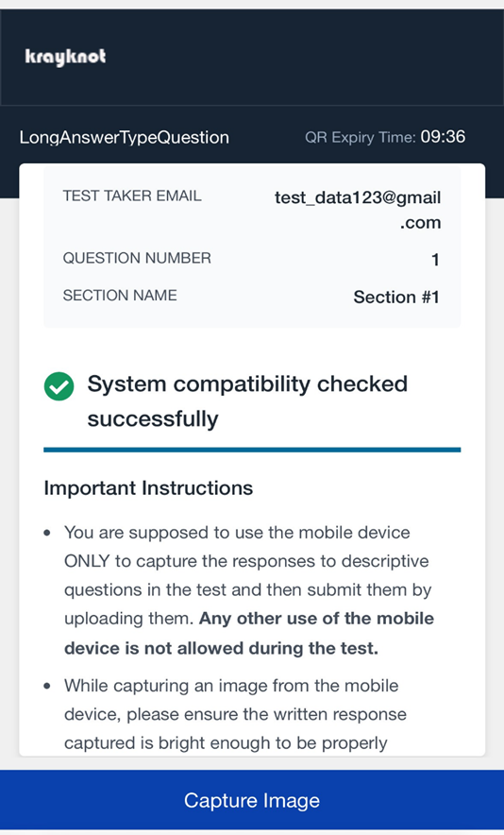The height and width of the screenshot is (835, 504).
Task: Click the SECTION NAME label
Action: (x=120, y=296)
